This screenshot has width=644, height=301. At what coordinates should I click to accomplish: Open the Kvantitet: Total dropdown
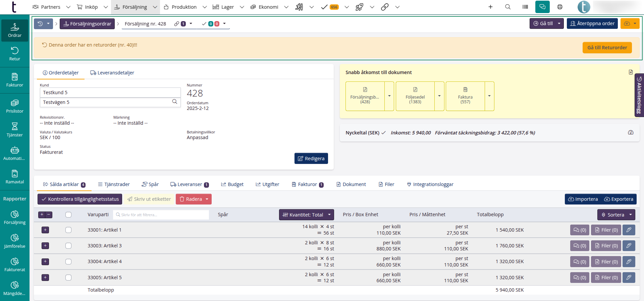coord(306,215)
